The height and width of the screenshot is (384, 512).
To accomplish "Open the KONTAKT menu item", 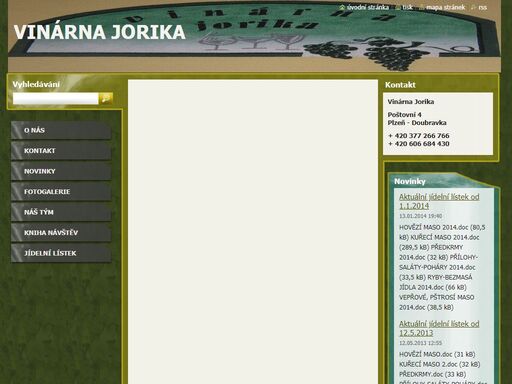I will pos(61,151).
